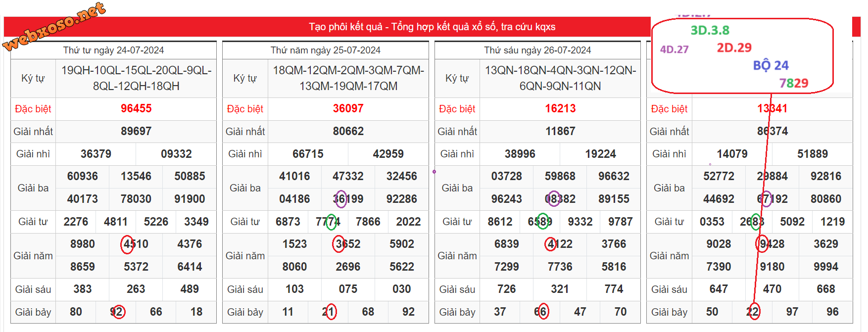
Task: Click third prize number 08382
Action: point(560,199)
